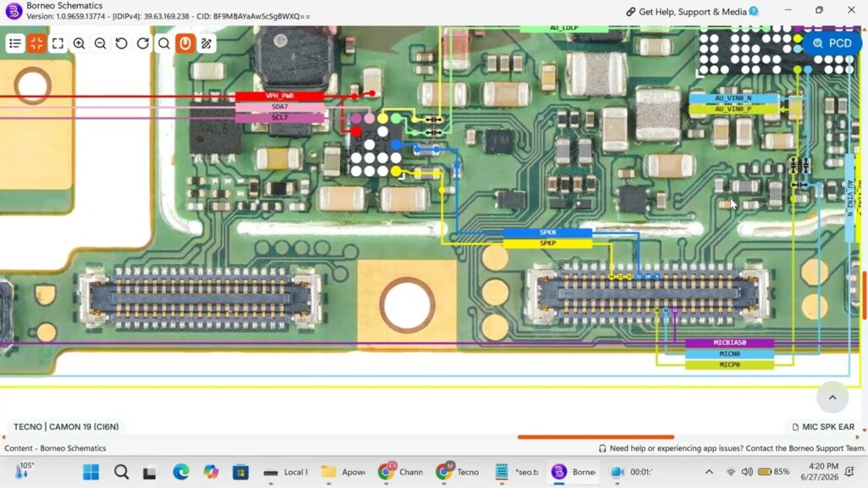Select the MICBIAS0 net label

(x=730, y=342)
